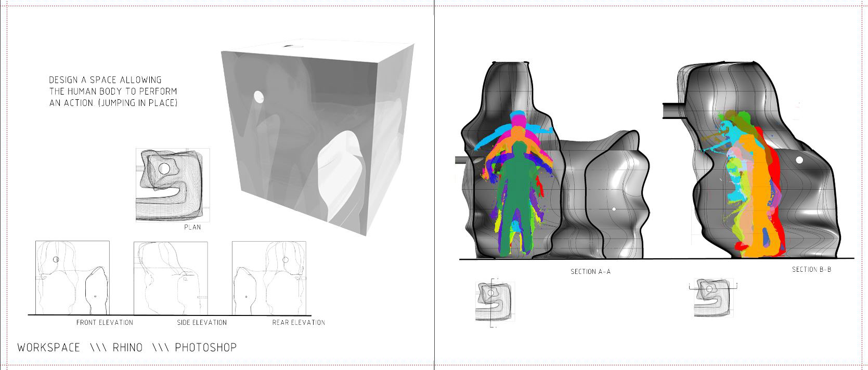868x370 pixels.
Task: Click the key plan below Section B-B
Action: [712, 297]
